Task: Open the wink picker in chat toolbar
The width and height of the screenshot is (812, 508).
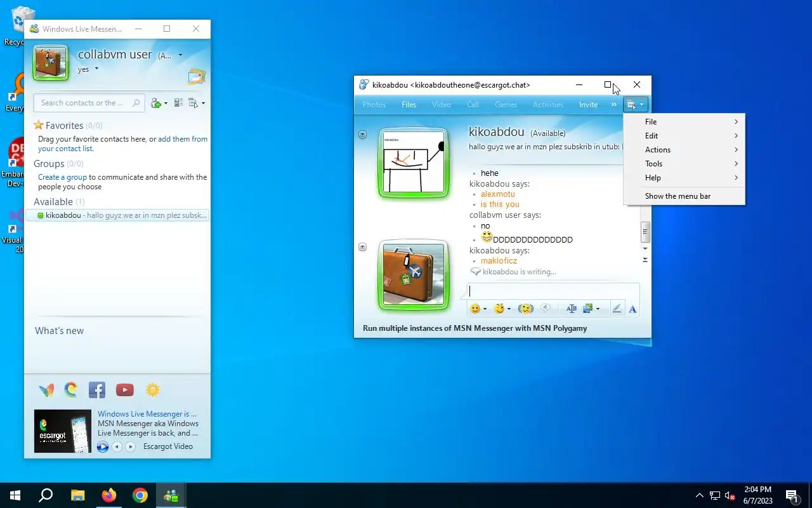Action: click(499, 309)
